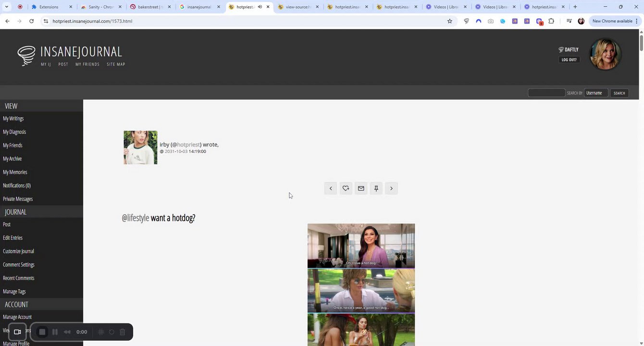Open the Chrome profile avatar
This screenshot has height=346, width=644.
click(x=581, y=21)
